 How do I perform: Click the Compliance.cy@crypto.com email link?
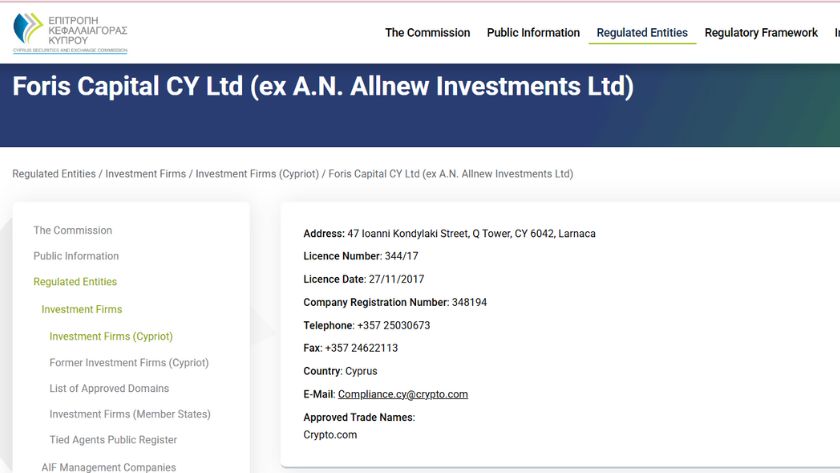(x=403, y=394)
